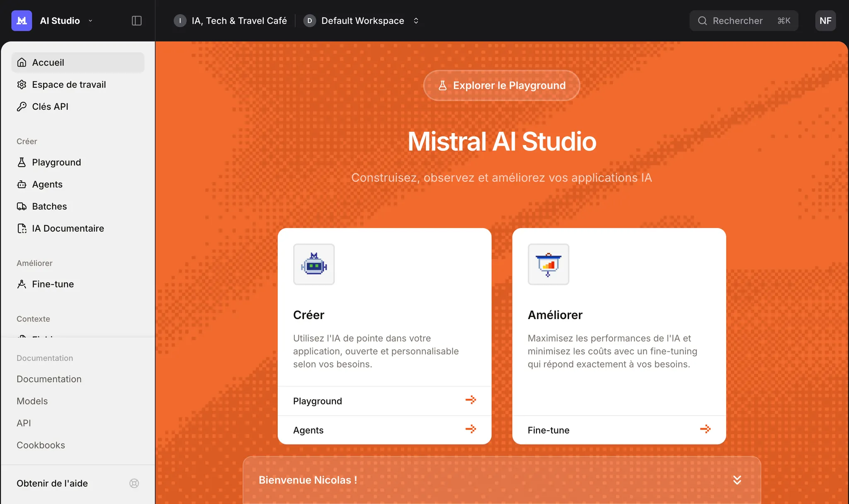Open Espace de travail settings
The height and width of the screenshot is (504, 849).
point(69,85)
